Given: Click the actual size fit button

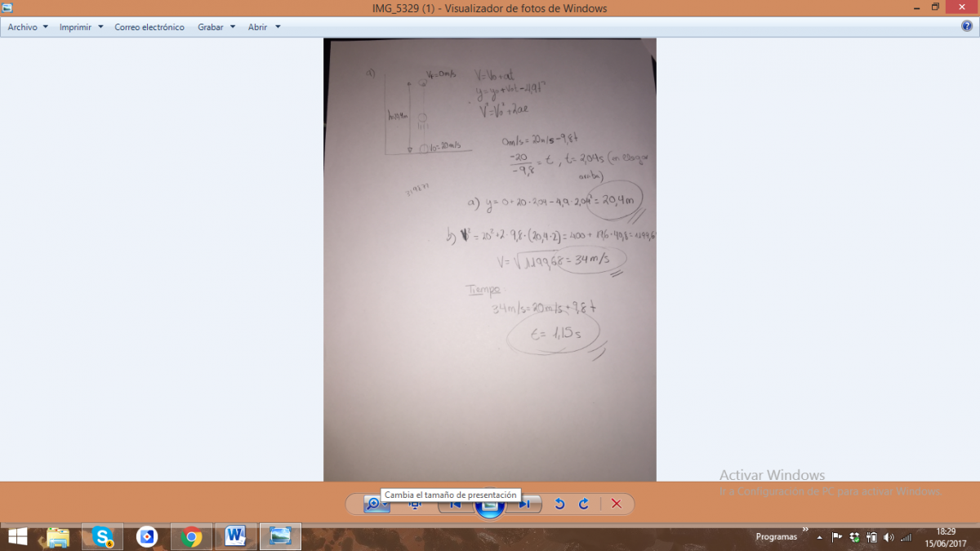Looking at the screenshot, I should point(415,504).
